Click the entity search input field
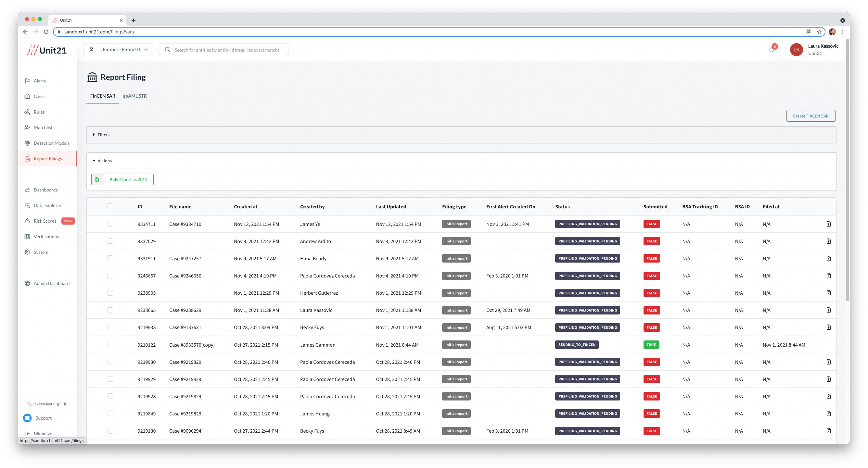868x468 pixels. (x=227, y=50)
